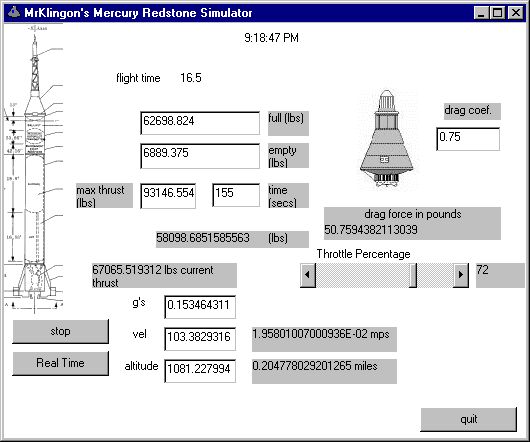Click the Redstone rocket diagram
This screenshot has height=442, width=530.
[x=33, y=168]
